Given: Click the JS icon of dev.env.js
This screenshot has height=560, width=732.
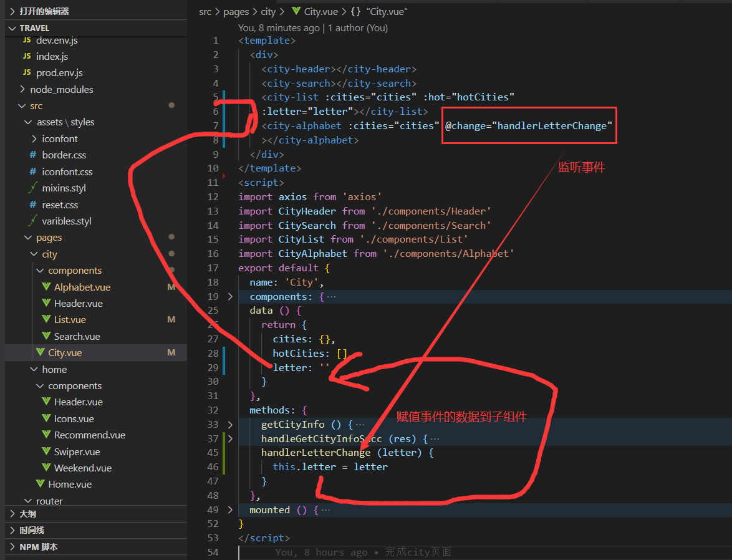Looking at the screenshot, I should click(x=27, y=40).
